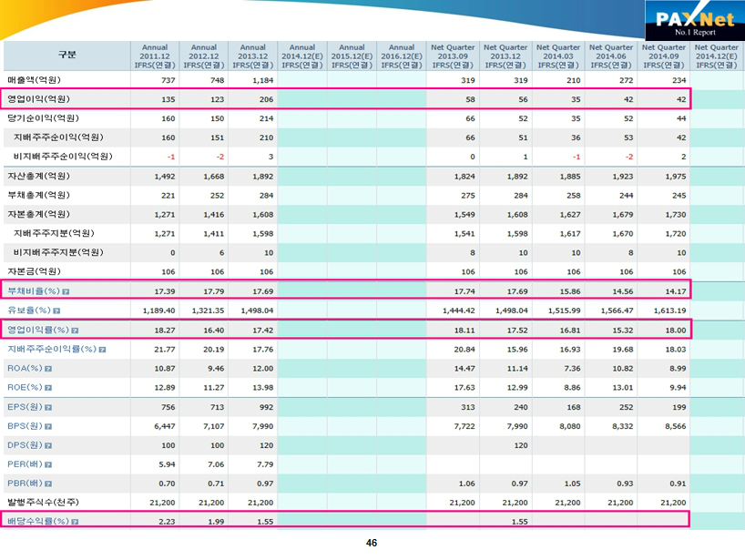Select the 구분 header cell
Viewport: 745px width, 560px height.
[67, 56]
